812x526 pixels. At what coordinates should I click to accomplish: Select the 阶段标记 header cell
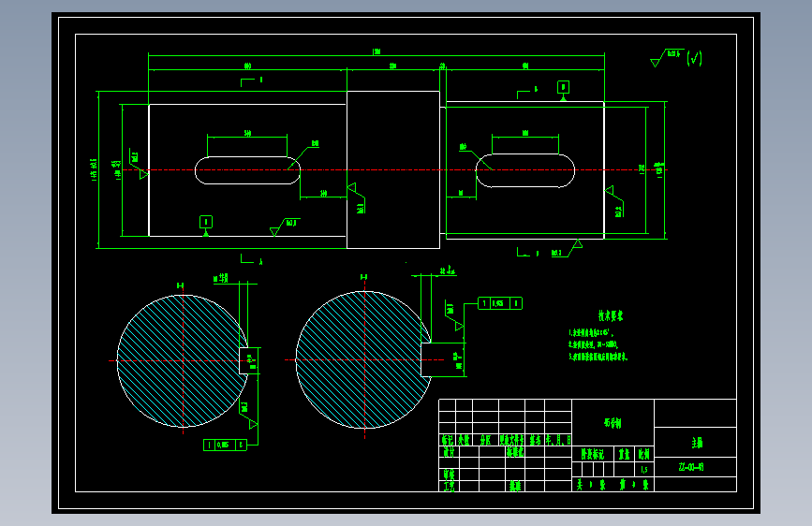[593, 455]
